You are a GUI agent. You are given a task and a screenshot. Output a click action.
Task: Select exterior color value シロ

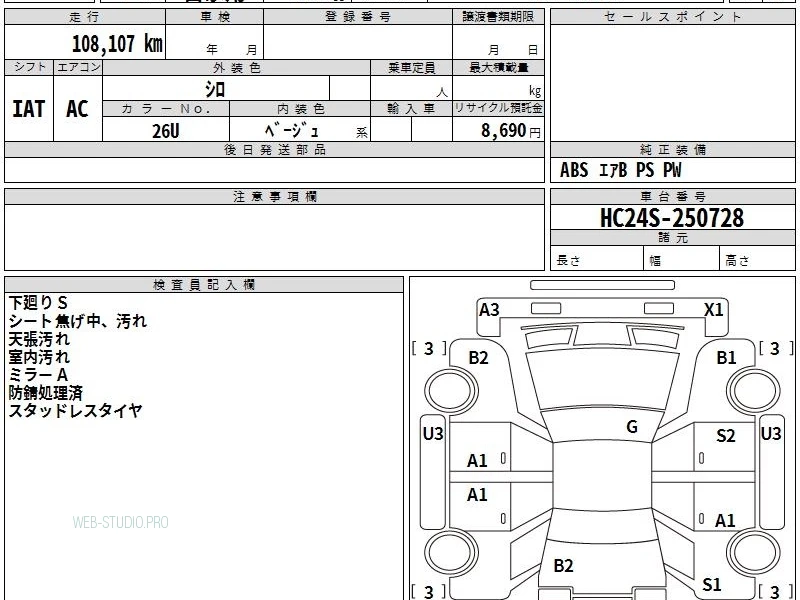tap(215, 90)
